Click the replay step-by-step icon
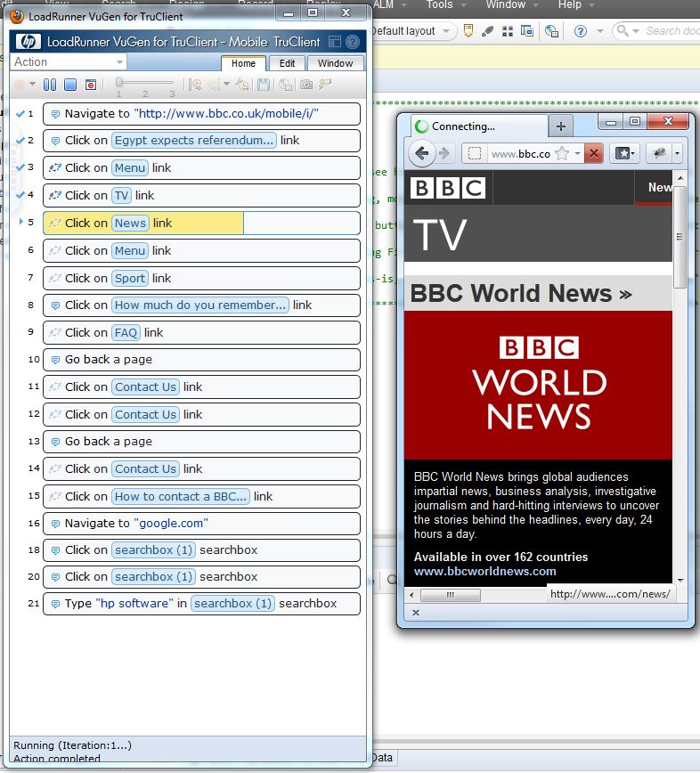Viewport: 700px width, 773px height. 195,85
